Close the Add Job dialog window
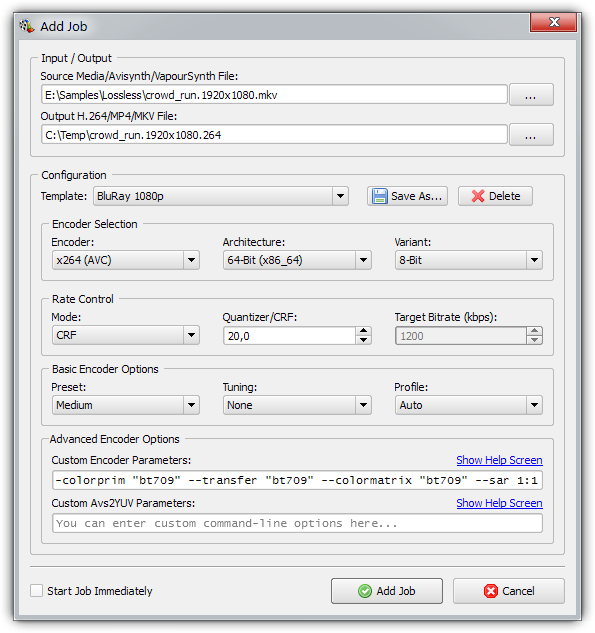The height and width of the screenshot is (633, 595). pyautogui.click(x=553, y=22)
